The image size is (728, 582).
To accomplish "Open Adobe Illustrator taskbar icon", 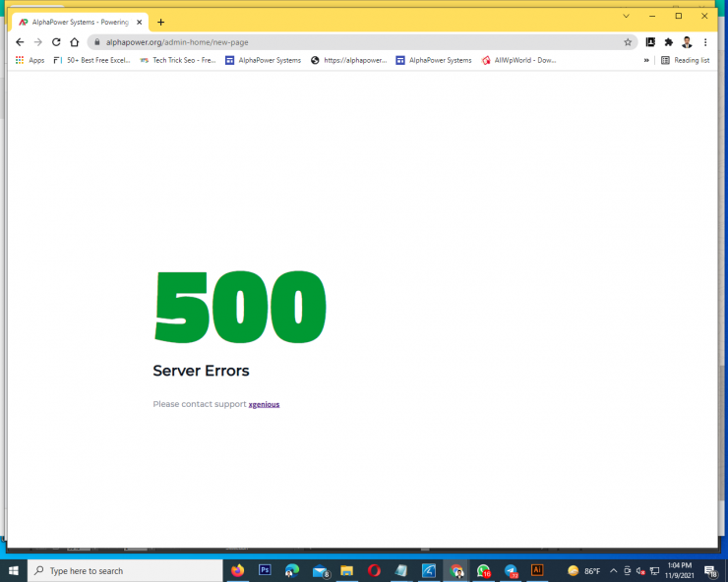I will click(x=537, y=570).
